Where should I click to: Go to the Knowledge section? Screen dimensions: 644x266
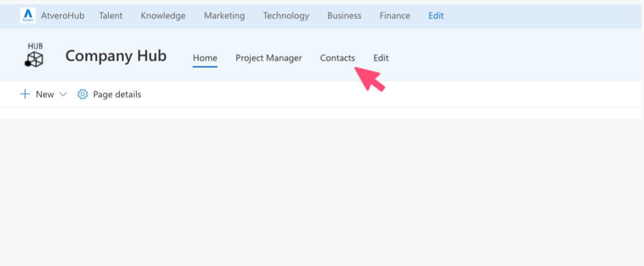click(x=163, y=16)
